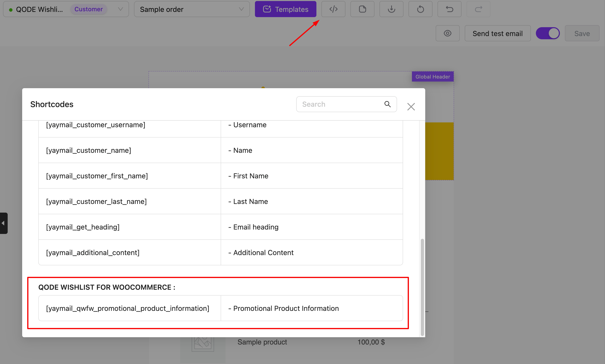This screenshot has height=364, width=605.
Task: Expand the collapsed left sidebar arrow
Action: tap(3, 223)
